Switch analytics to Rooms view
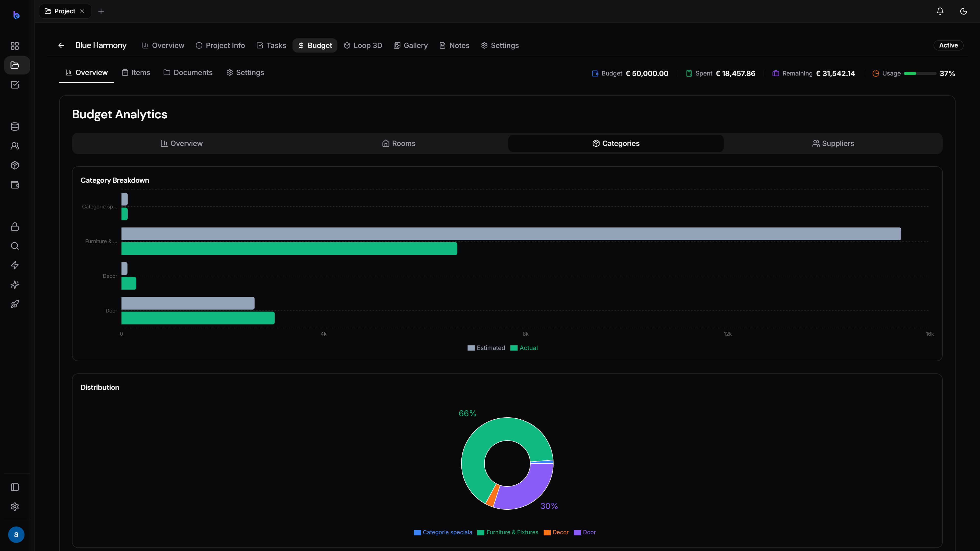Image resolution: width=980 pixels, height=551 pixels. pyautogui.click(x=399, y=143)
